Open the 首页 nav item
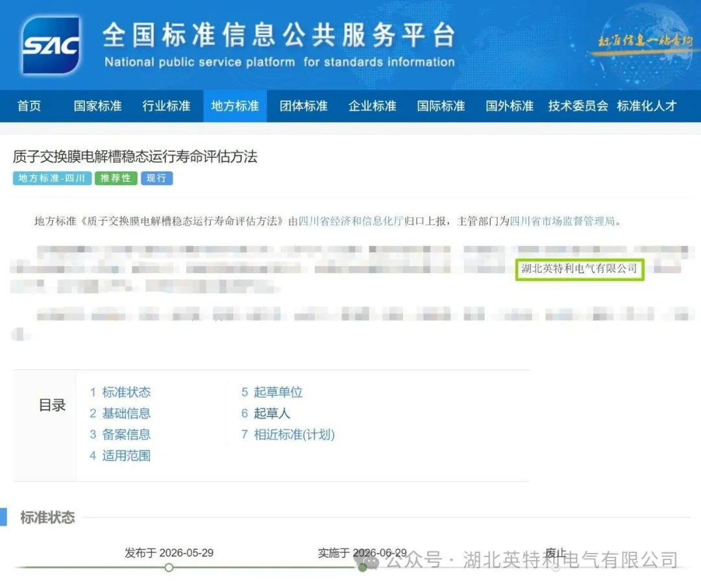The height and width of the screenshot is (588, 701). tap(29, 106)
